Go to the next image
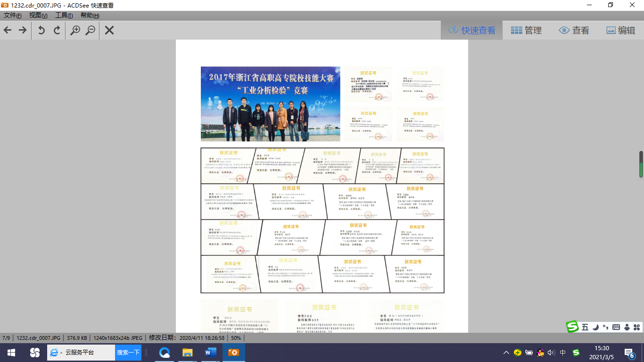This screenshot has height=362, width=644. coord(23,30)
